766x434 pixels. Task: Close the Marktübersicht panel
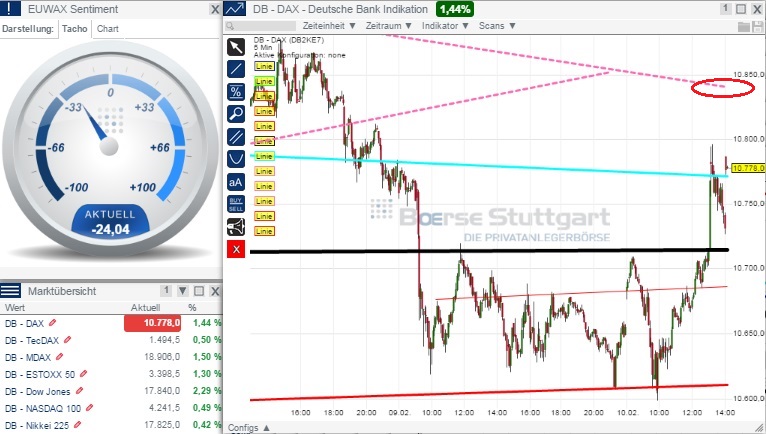click(215, 291)
